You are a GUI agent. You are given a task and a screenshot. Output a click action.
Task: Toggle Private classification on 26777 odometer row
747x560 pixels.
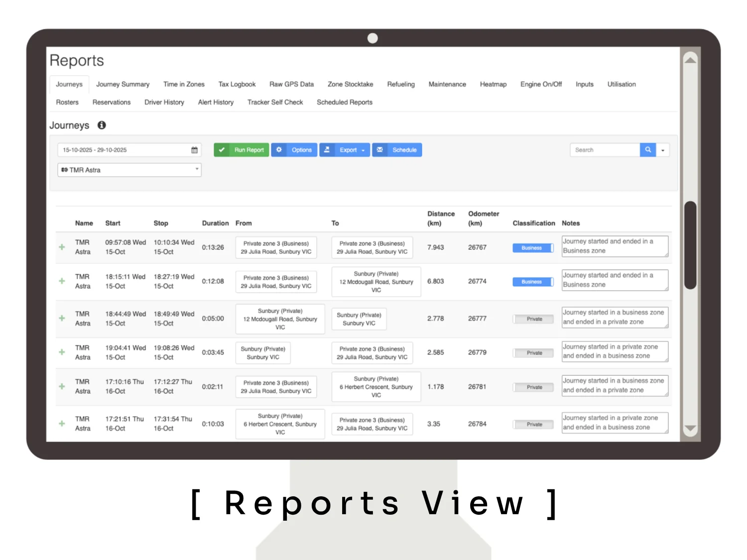533,319
